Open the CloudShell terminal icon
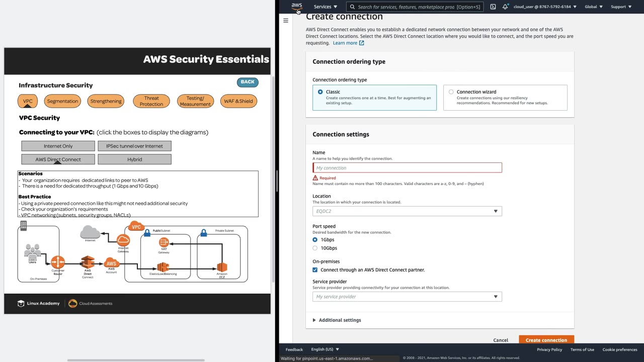 493,7
